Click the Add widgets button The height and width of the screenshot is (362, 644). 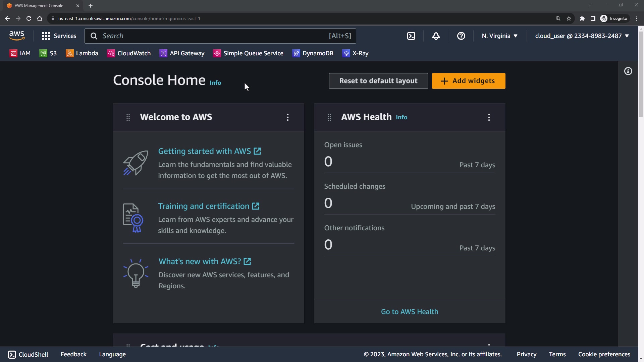pos(469,81)
